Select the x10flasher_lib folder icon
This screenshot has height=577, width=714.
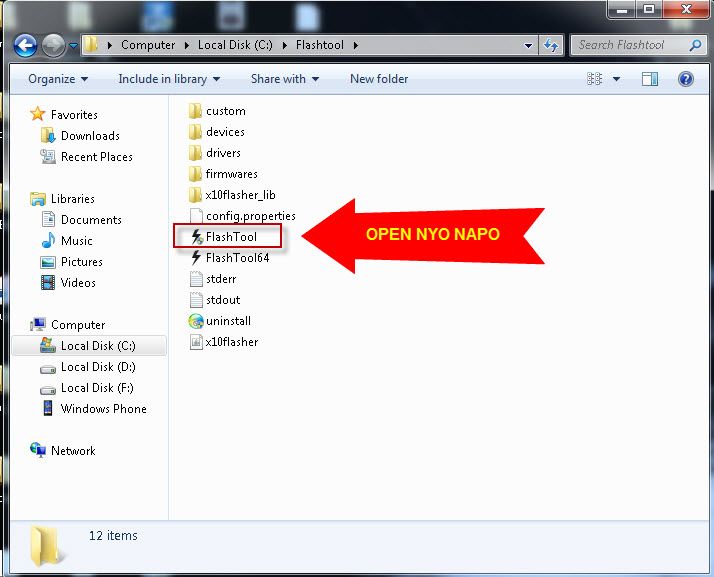pos(195,194)
